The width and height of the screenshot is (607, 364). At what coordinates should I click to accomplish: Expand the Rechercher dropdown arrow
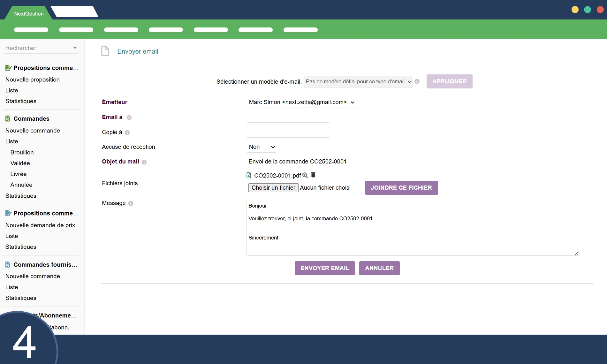[x=75, y=48]
